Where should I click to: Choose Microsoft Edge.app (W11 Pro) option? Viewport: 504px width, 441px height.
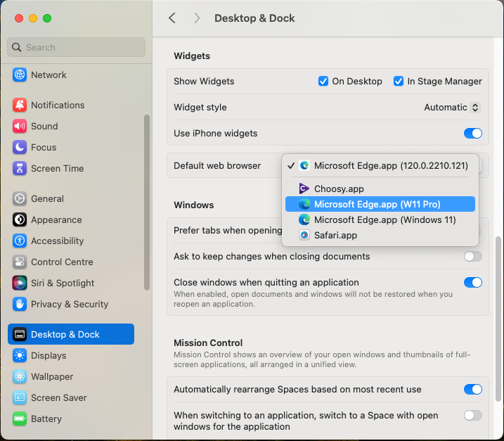377,205
